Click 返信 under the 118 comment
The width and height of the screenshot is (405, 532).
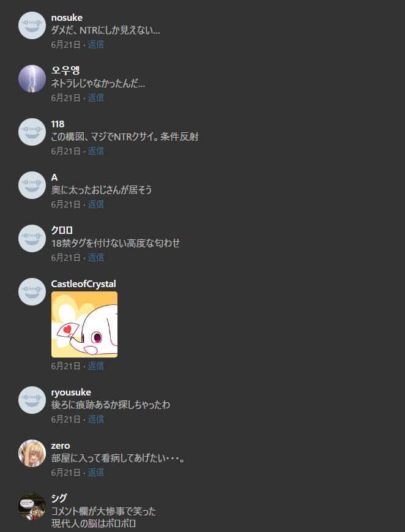pyautogui.click(x=96, y=151)
